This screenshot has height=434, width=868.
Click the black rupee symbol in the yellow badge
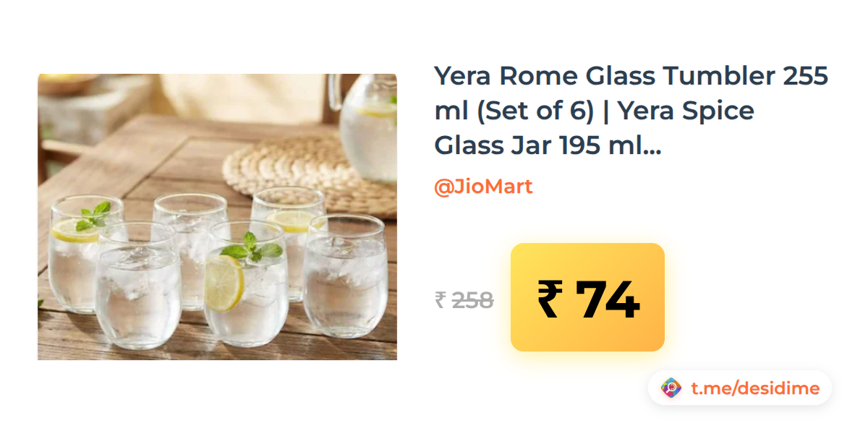tap(549, 299)
